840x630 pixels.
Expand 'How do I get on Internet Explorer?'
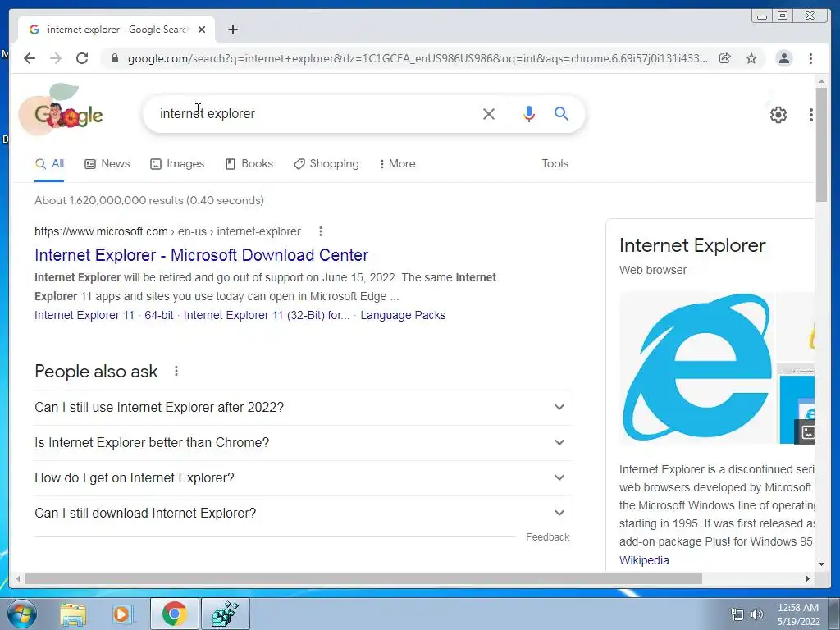pyautogui.click(x=303, y=478)
